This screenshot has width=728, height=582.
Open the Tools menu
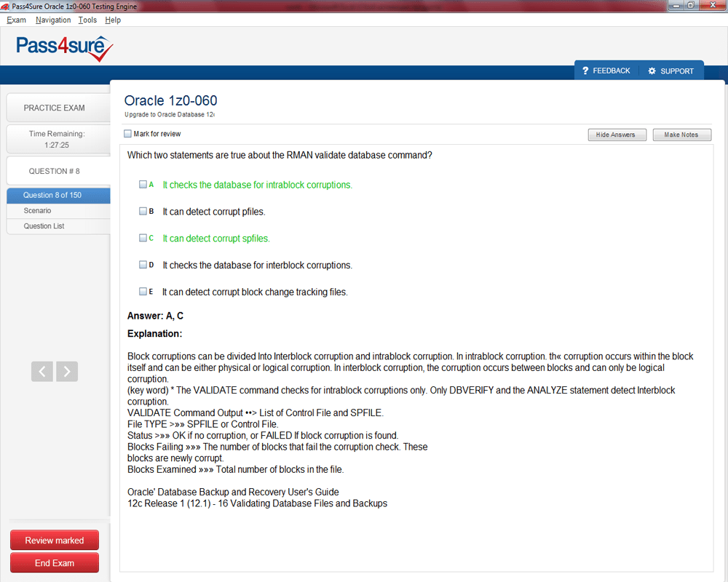click(87, 20)
